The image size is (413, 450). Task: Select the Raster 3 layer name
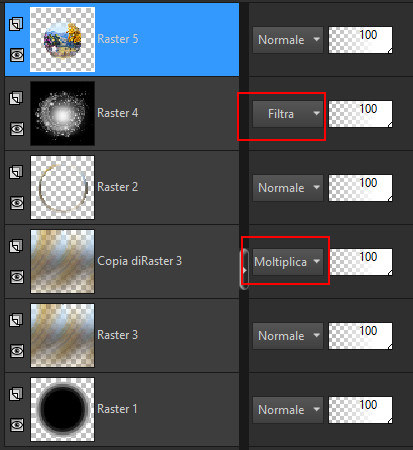pyautogui.click(x=117, y=335)
